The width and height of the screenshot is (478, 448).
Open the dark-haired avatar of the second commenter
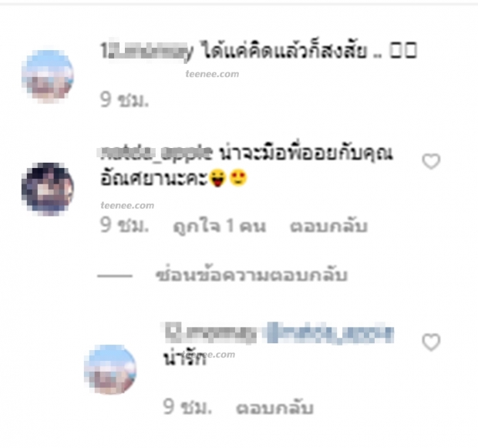(48, 189)
